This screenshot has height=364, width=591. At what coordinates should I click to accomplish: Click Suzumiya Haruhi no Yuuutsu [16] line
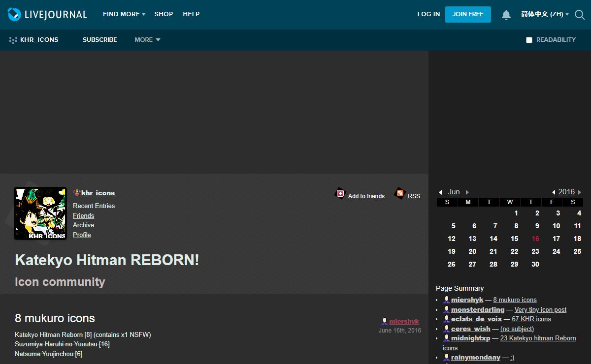(x=62, y=344)
